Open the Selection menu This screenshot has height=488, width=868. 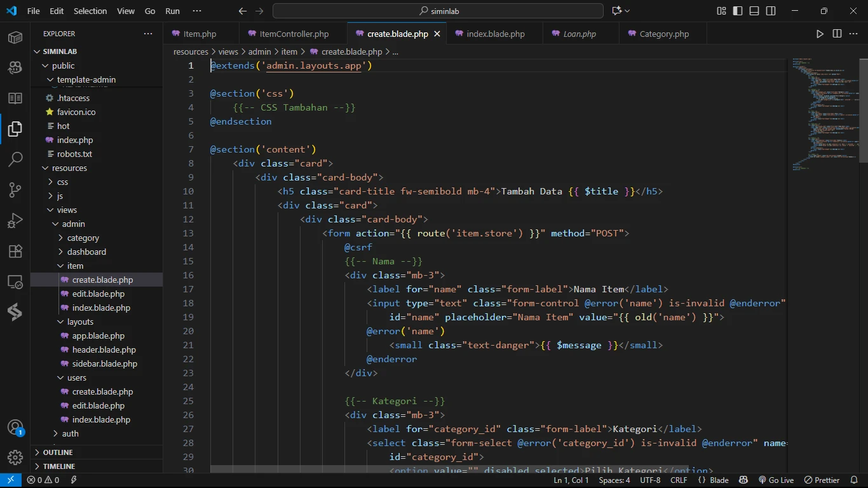point(90,11)
